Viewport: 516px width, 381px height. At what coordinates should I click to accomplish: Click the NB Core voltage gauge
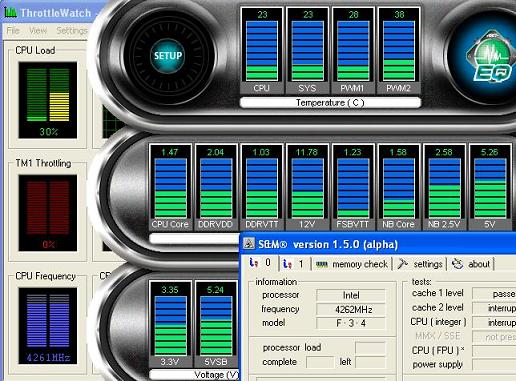(x=398, y=187)
